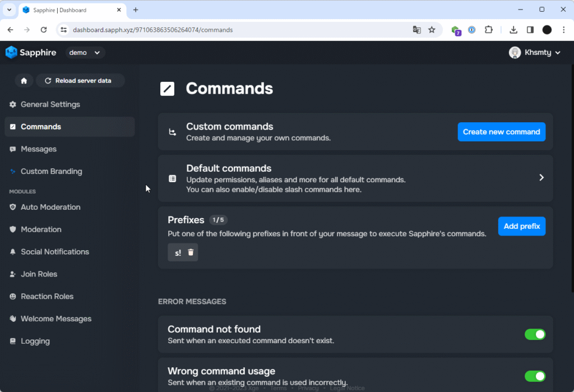This screenshot has height=392, width=574.
Task: Open the Chrome three-dot menu
Action: tap(564, 30)
